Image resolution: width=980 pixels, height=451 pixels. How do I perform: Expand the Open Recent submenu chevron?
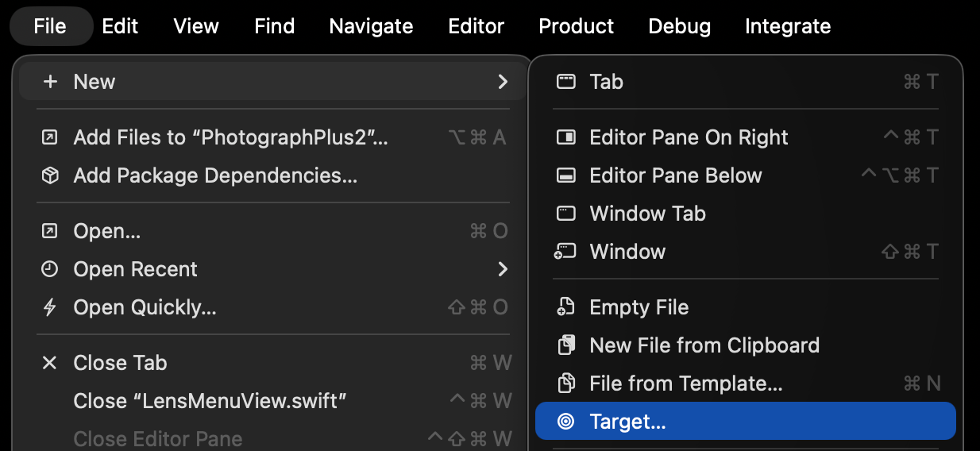(x=502, y=269)
